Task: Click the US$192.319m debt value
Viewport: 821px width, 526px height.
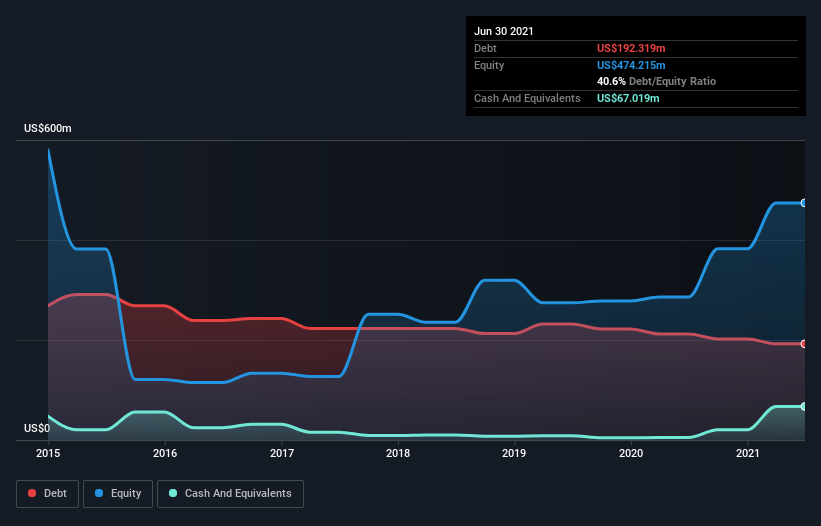Action: (x=631, y=48)
